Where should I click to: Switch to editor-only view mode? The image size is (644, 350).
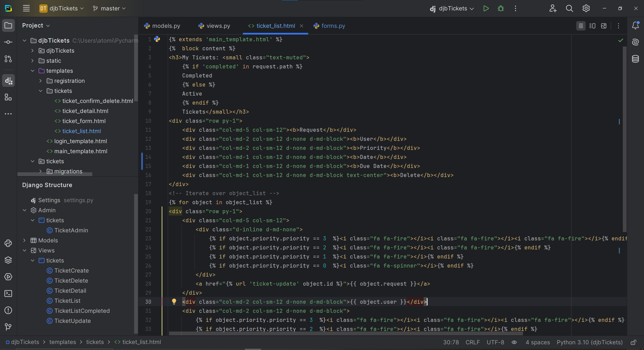[581, 26]
